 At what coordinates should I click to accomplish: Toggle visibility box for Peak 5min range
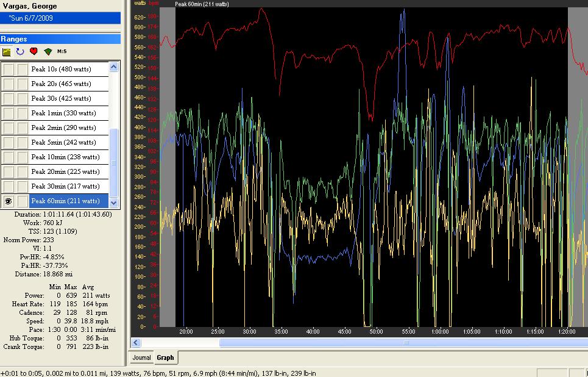(9, 142)
